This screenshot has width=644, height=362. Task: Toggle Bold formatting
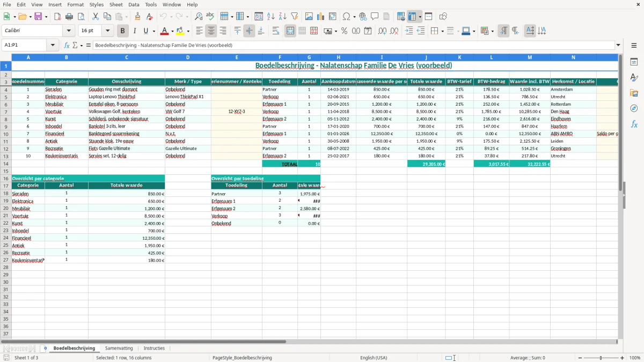123,31
